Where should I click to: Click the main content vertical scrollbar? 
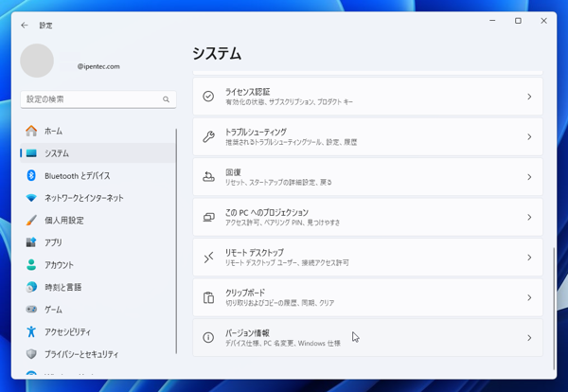(554, 309)
